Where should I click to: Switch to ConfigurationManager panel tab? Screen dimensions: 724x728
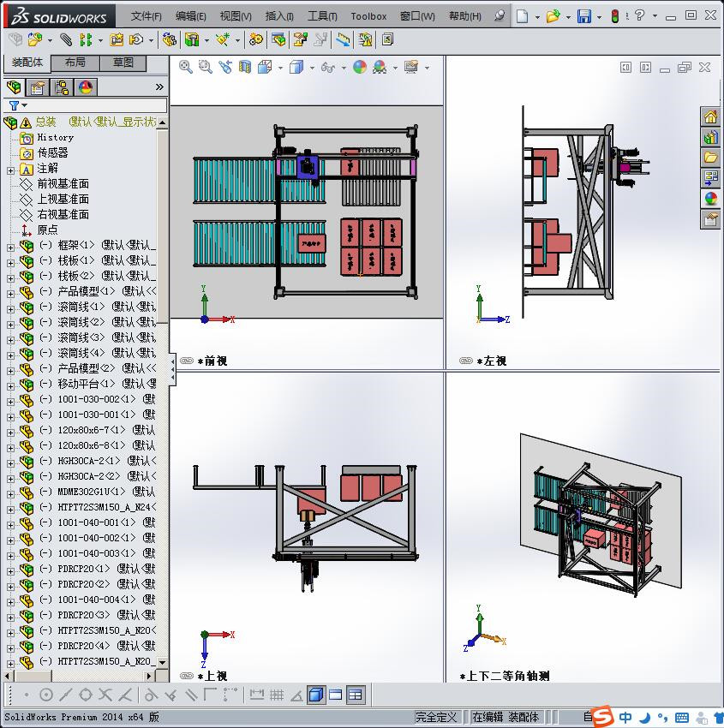62,87
